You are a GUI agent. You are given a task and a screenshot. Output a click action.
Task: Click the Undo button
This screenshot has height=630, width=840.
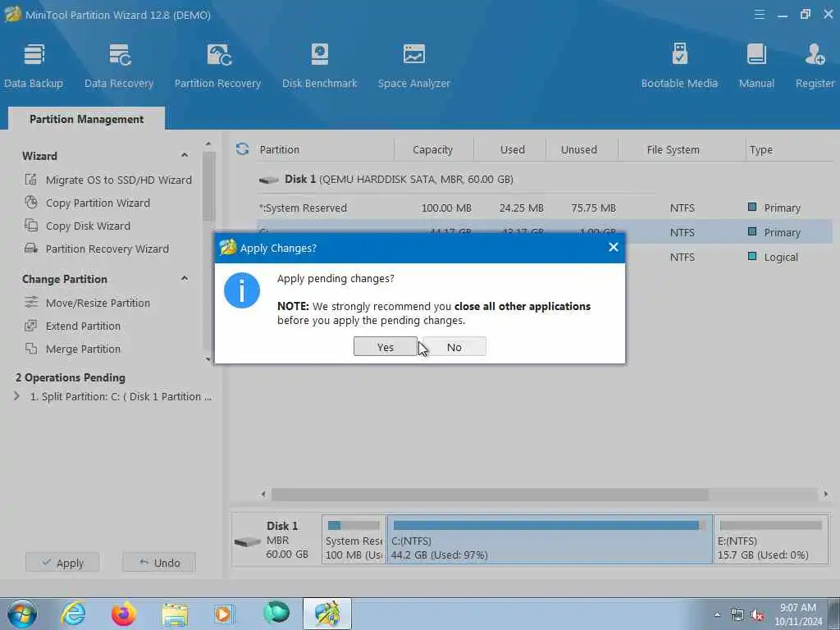(159, 563)
